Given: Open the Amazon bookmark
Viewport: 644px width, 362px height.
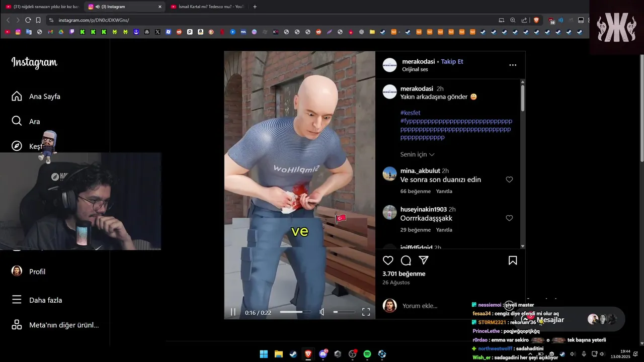Looking at the screenshot, I should pyautogui.click(x=200, y=32).
